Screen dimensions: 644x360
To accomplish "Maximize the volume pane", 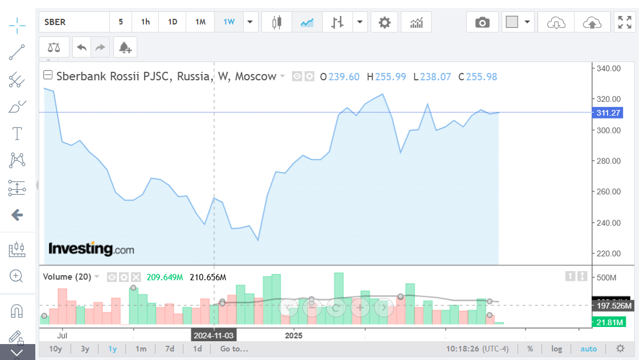I will [583, 276].
